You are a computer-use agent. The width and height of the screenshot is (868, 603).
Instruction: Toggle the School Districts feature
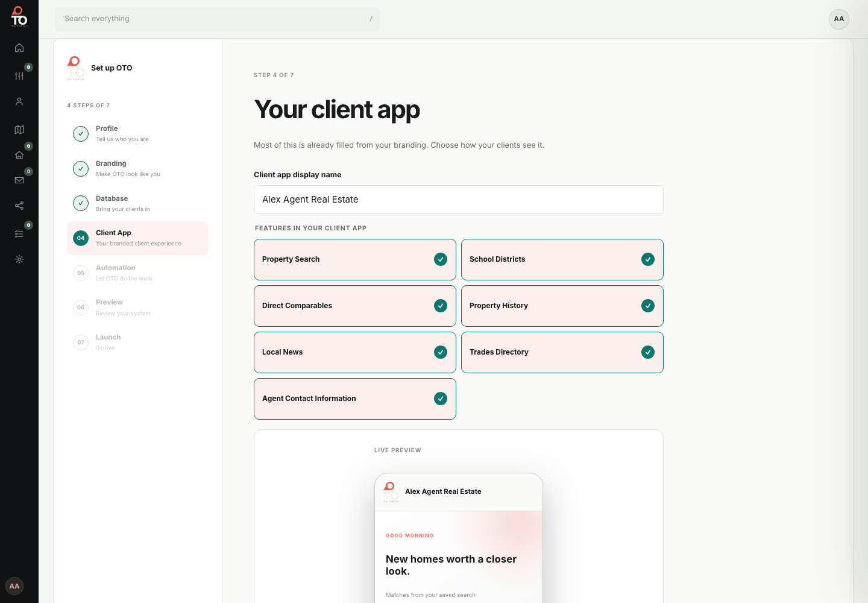coord(562,259)
